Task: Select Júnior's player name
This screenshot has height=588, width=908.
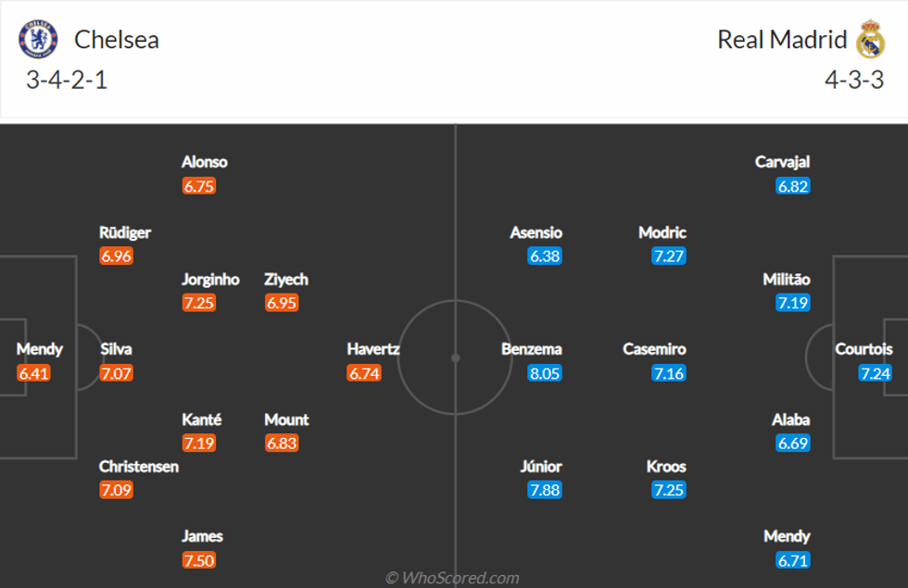Action: point(540,466)
